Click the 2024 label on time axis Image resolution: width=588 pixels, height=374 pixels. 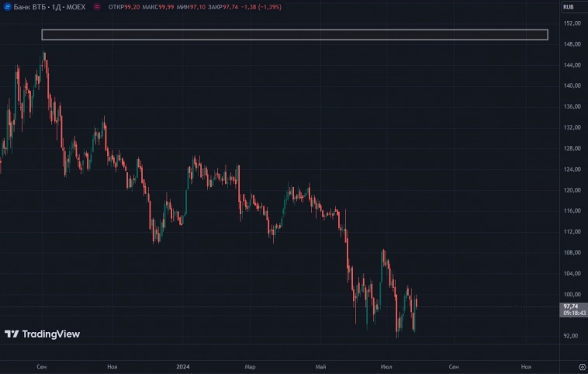(x=183, y=366)
